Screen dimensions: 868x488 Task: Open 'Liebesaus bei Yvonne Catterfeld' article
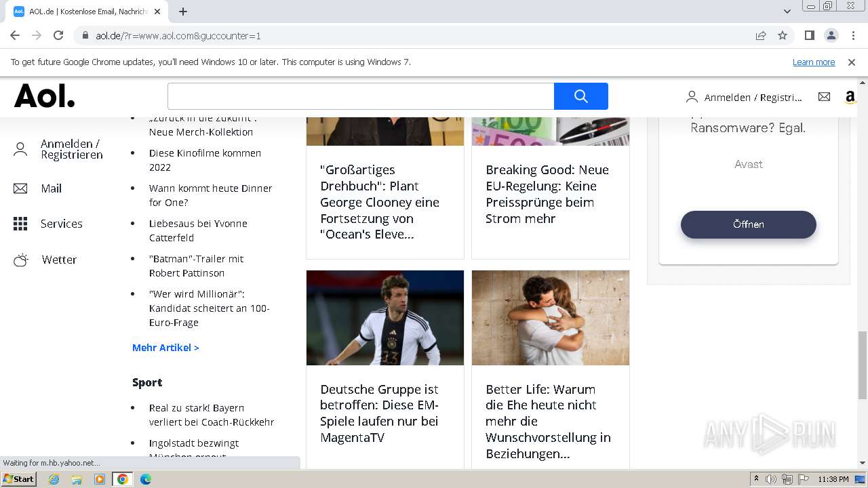[198, 230]
